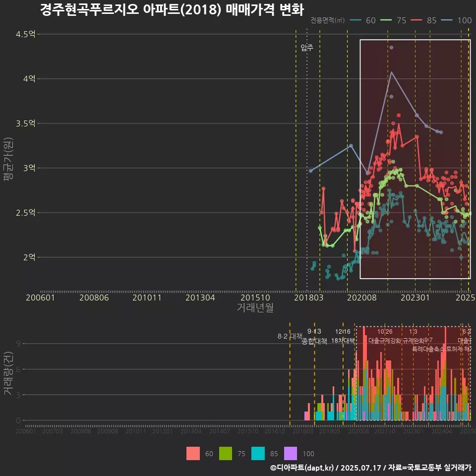Click the 3.5억 y-axis label
The image size is (476, 476).
coord(25,123)
